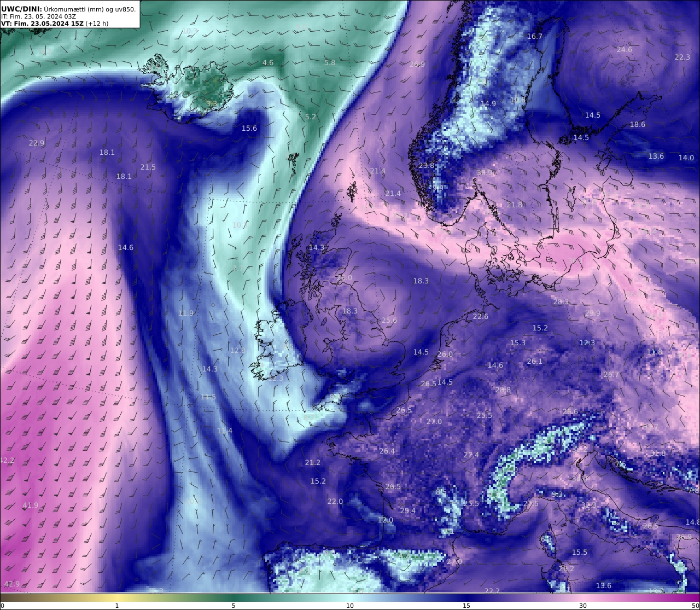Viewport: 700px width, 610px height.
Task: Click the 24.6 value in the top right
Action: coord(624,50)
